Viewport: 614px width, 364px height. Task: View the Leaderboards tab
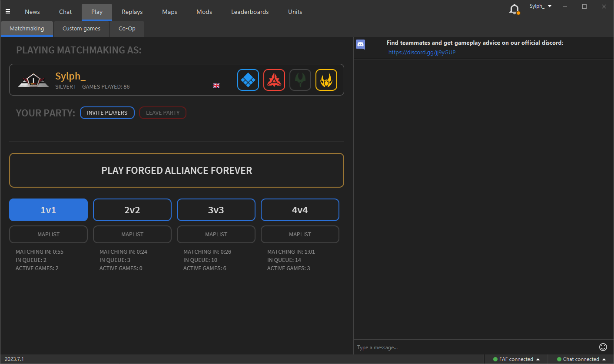(x=250, y=12)
